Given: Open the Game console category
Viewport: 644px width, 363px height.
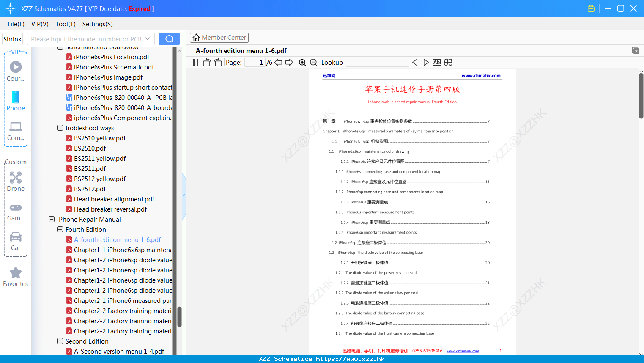Looking at the screenshot, I should tap(16, 212).
